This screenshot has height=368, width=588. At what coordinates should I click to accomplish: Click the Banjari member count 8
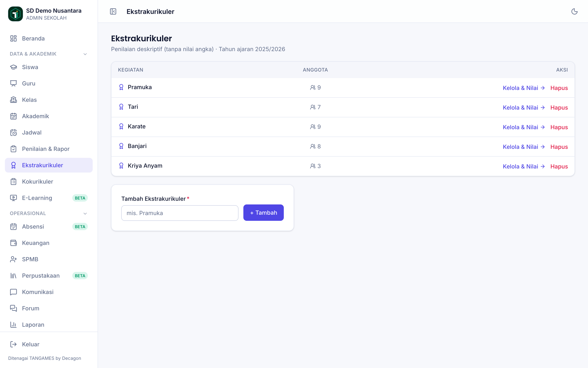point(319,147)
